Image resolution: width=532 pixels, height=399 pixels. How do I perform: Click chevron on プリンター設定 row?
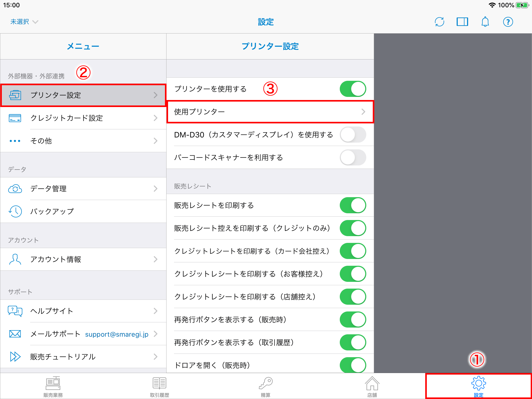pos(155,95)
